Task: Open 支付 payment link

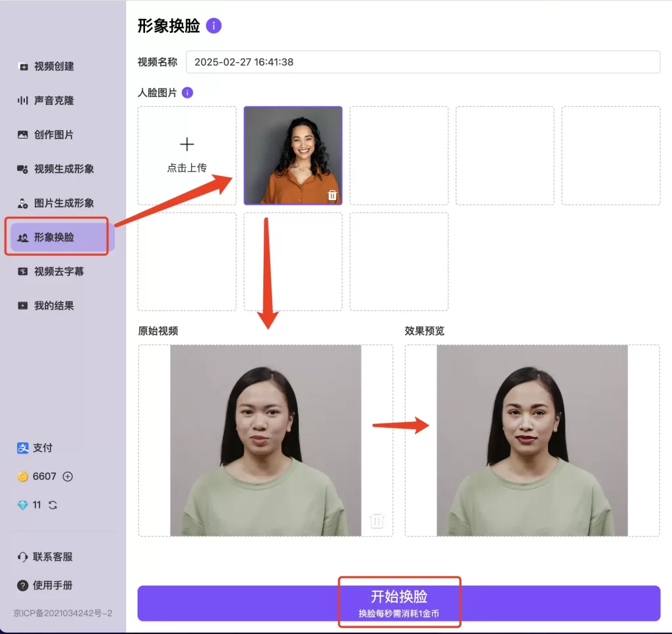Action: 43,448
